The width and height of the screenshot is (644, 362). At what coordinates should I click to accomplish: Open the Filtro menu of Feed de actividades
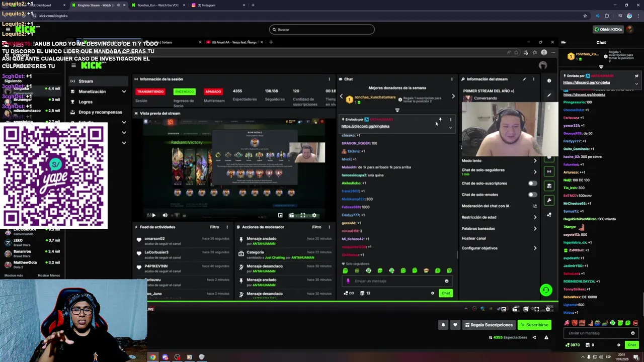click(214, 227)
